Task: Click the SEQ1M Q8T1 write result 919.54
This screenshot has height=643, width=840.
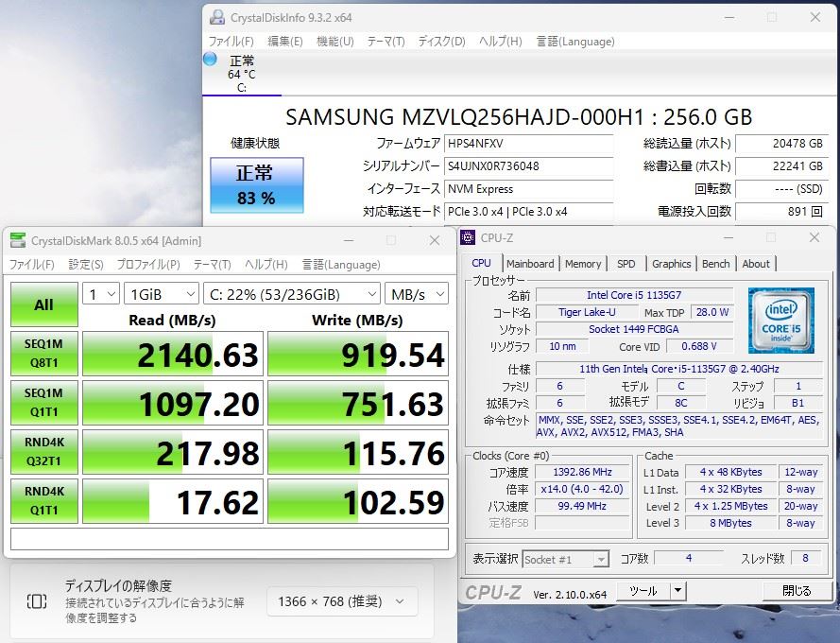Action: point(358,354)
